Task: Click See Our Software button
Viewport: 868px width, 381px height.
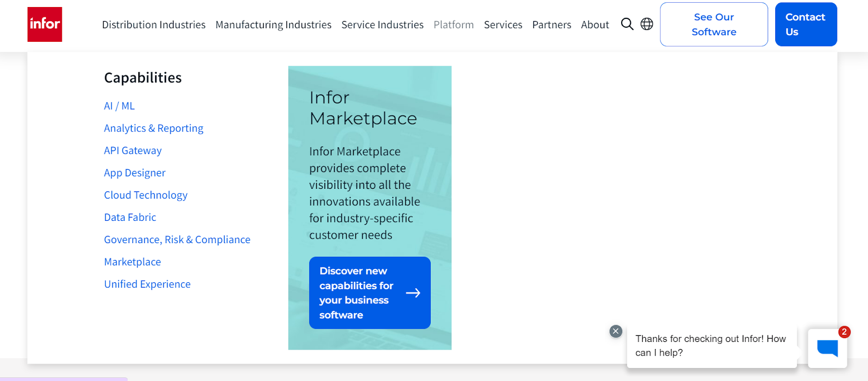Action: 714,24
